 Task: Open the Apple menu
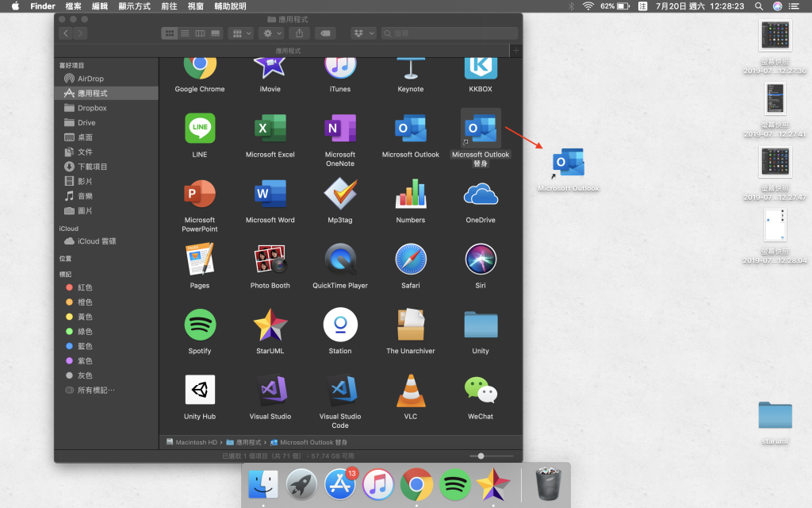pos(16,6)
